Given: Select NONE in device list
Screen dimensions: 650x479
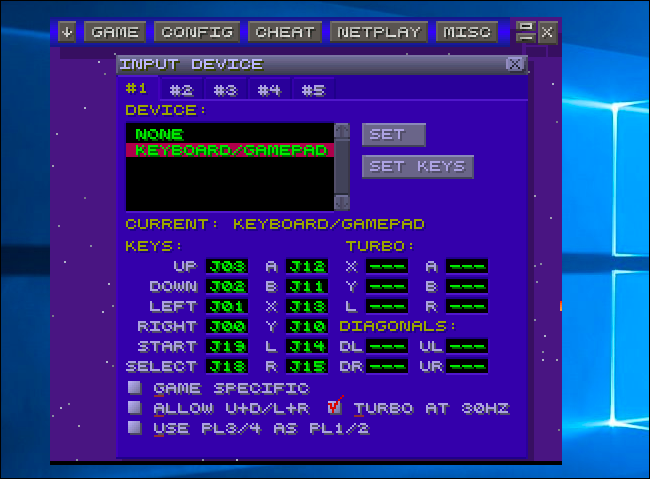Looking at the screenshot, I should [x=160, y=133].
